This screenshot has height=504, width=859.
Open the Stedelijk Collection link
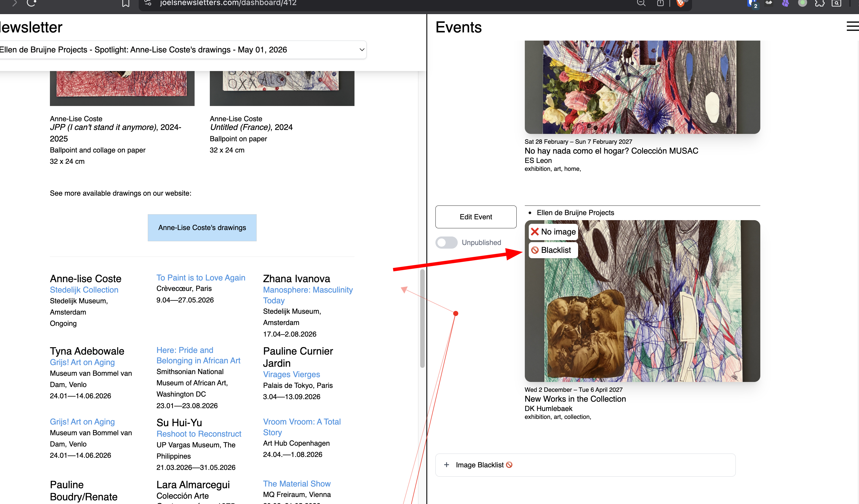click(x=84, y=290)
